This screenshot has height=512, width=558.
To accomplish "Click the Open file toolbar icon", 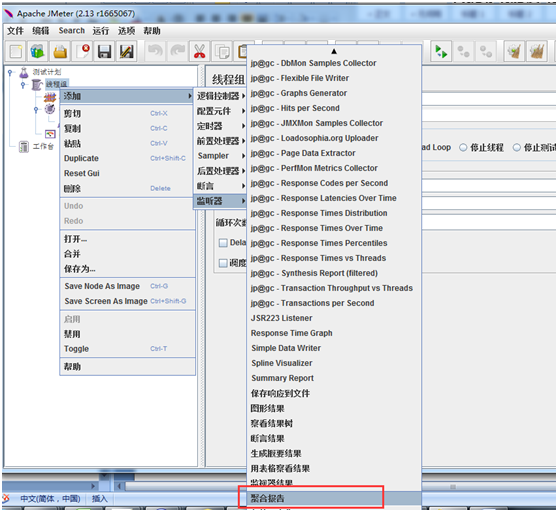I will click(x=60, y=52).
